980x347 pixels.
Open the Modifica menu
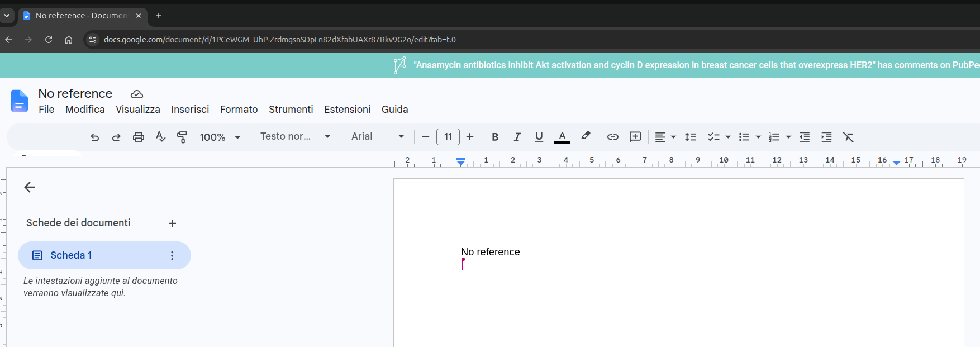pyautogui.click(x=85, y=110)
